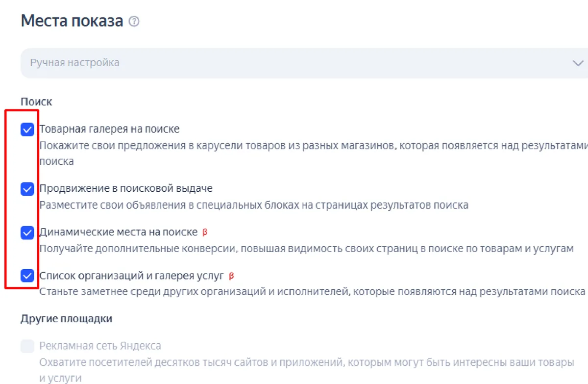Open the help icon next to Места показа
Screen dimensions: 588x384
(134, 22)
